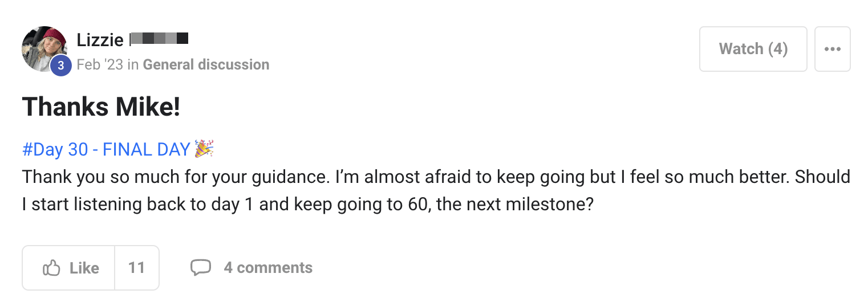Click the speech bubble comments icon

click(200, 268)
